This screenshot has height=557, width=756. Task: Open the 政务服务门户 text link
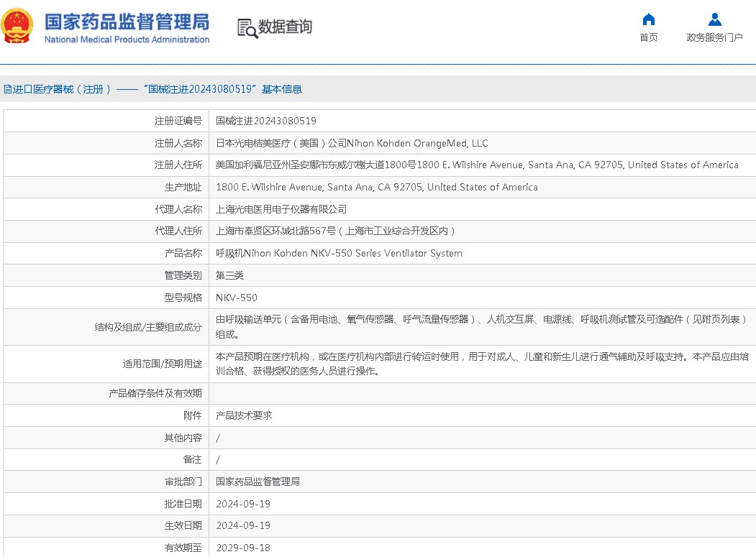point(714,37)
